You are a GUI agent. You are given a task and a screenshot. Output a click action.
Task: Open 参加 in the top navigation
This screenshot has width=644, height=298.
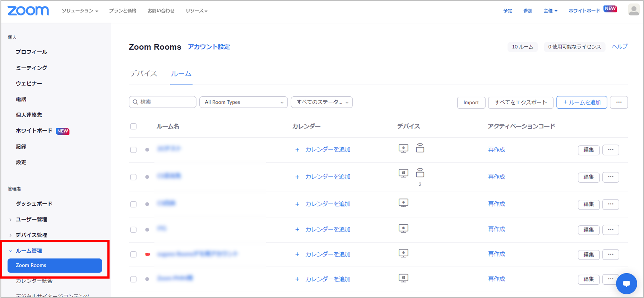pyautogui.click(x=528, y=11)
